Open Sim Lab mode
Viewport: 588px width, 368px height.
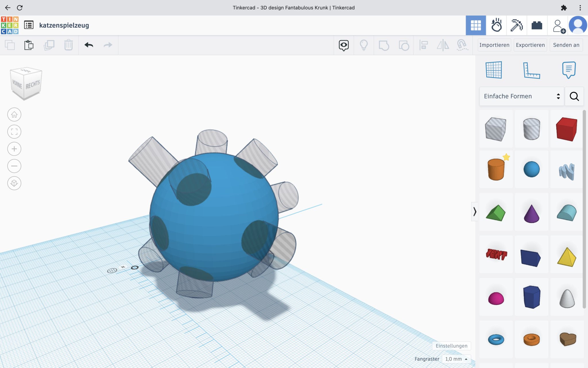(x=496, y=25)
